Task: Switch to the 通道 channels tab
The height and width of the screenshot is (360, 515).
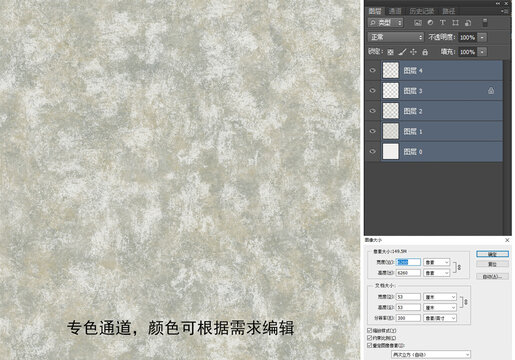Action: [x=395, y=11]
